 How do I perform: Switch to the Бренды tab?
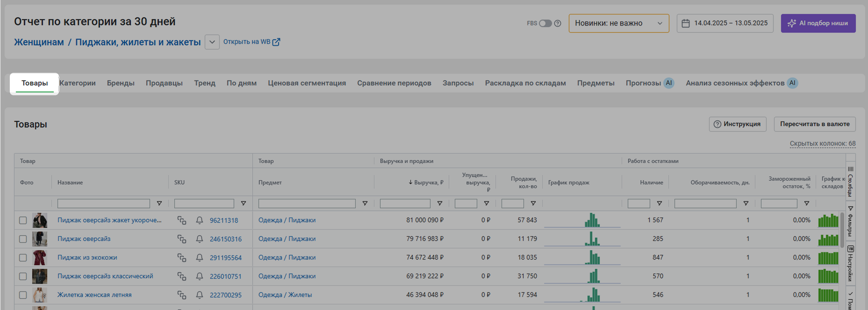[121, 83]
